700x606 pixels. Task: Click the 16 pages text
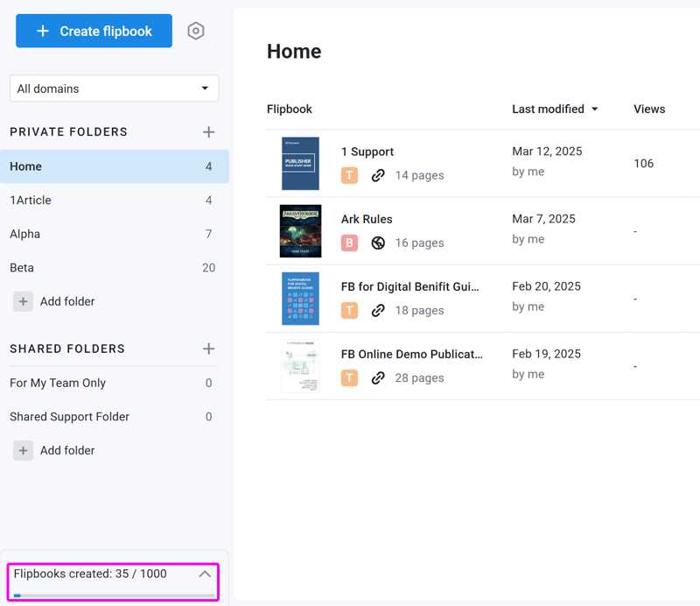419,243
